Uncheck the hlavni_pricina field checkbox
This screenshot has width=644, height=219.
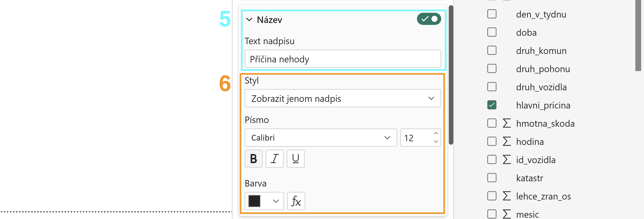click(492, 105)
